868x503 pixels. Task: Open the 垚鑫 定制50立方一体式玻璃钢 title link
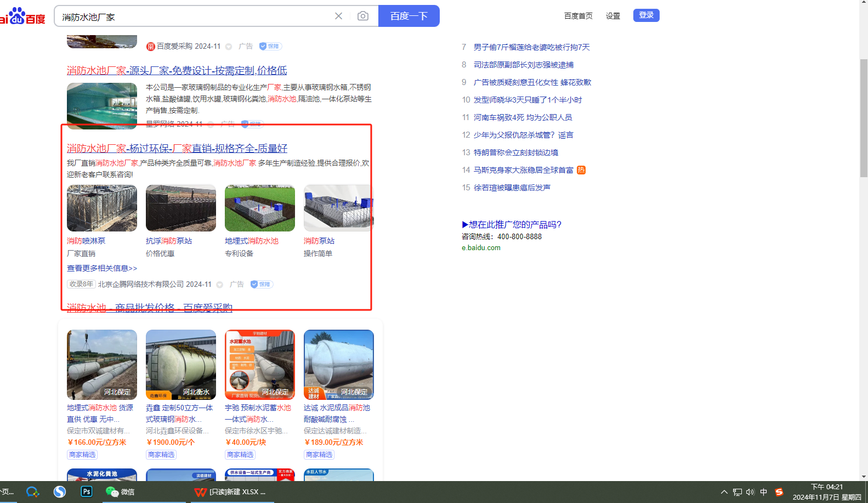tap(179, 414)
